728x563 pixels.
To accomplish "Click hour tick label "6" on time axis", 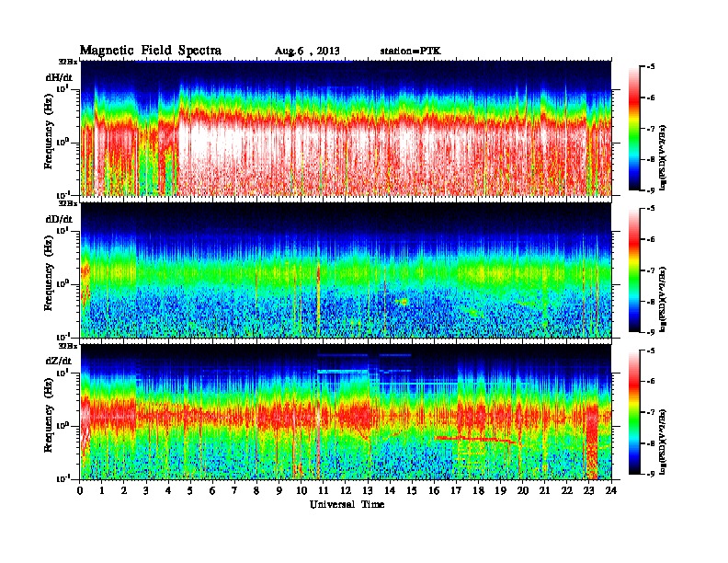I will 212,490.
